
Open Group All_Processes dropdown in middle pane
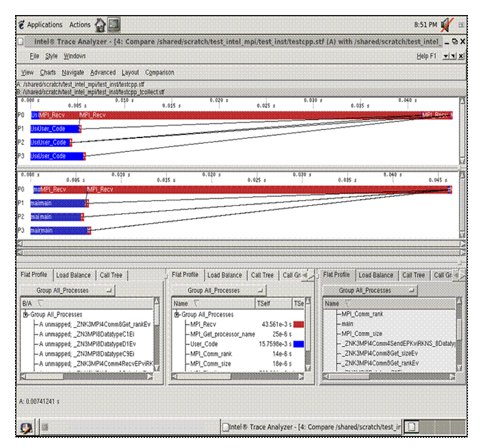click(218, 291)
